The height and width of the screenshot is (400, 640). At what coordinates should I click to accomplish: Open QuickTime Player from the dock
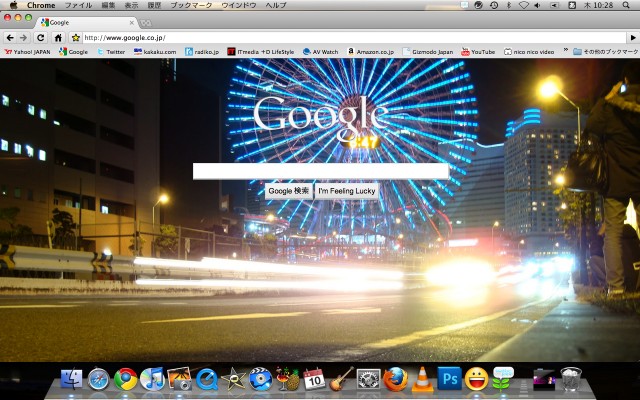tap(207, 379)
